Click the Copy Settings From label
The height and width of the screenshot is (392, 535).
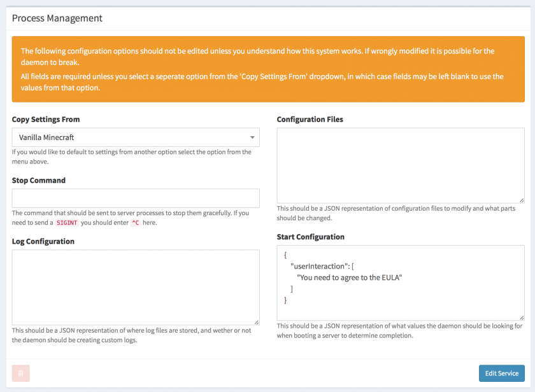[44, 119]
